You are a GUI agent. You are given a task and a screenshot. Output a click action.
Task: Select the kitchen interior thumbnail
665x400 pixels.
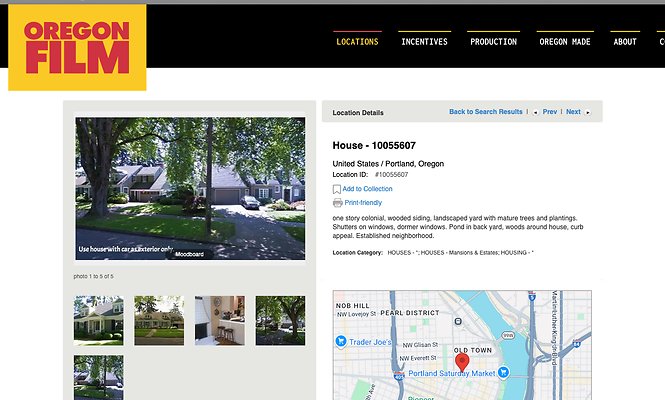pyautogui.click(x=220, y=321)
